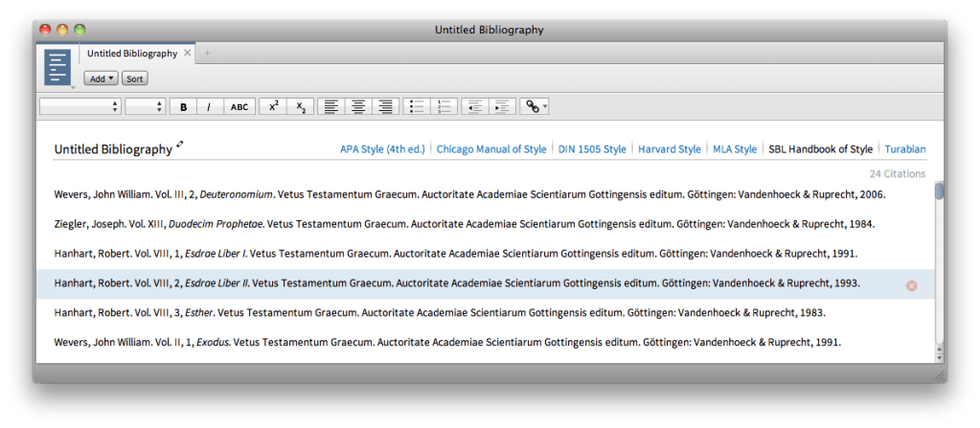
Task: Apply subscript formatting
Action: 300,107
